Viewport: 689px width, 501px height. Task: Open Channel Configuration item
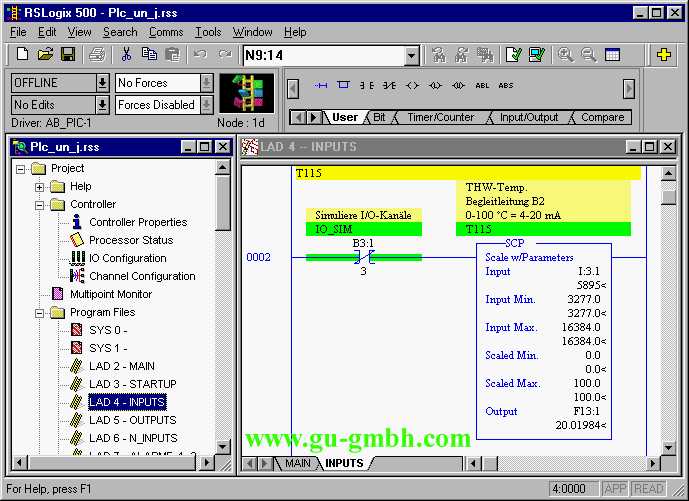pyautogui.click(x=141, y=276)
